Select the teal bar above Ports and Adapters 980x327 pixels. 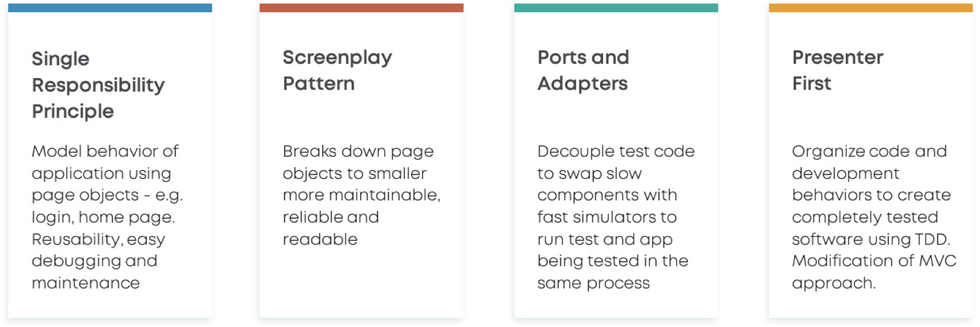coord(616,8)
